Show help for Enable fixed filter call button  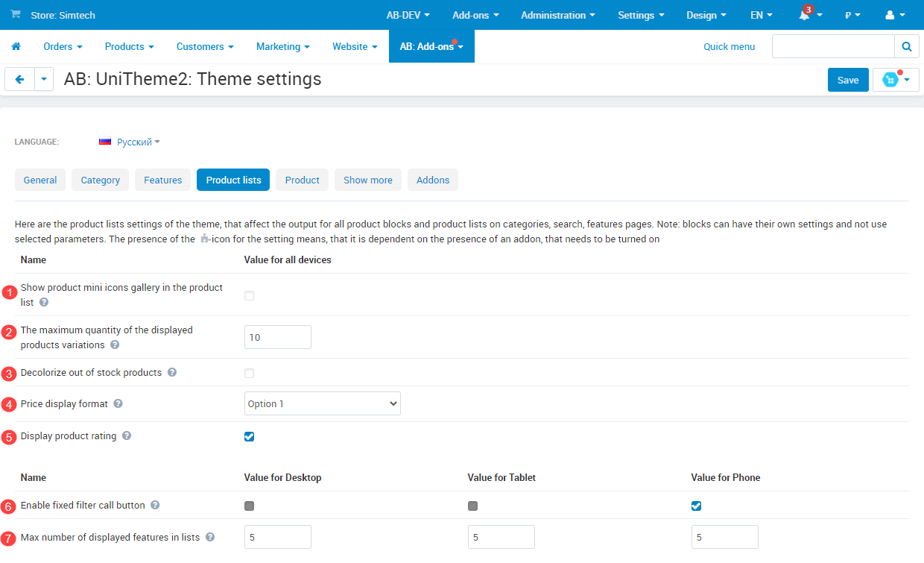[x=155, y=505]
